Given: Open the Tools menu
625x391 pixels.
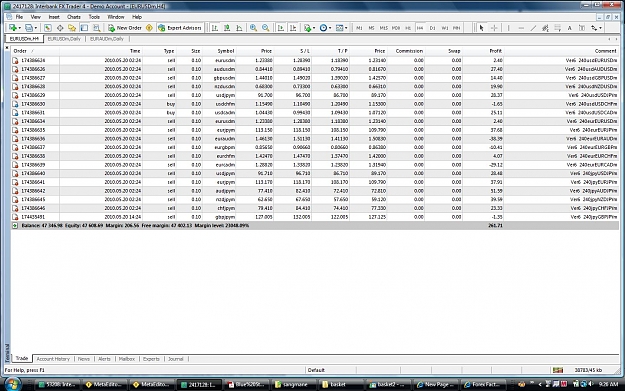Looking at the screenshot, I should [x=94, y=17].
